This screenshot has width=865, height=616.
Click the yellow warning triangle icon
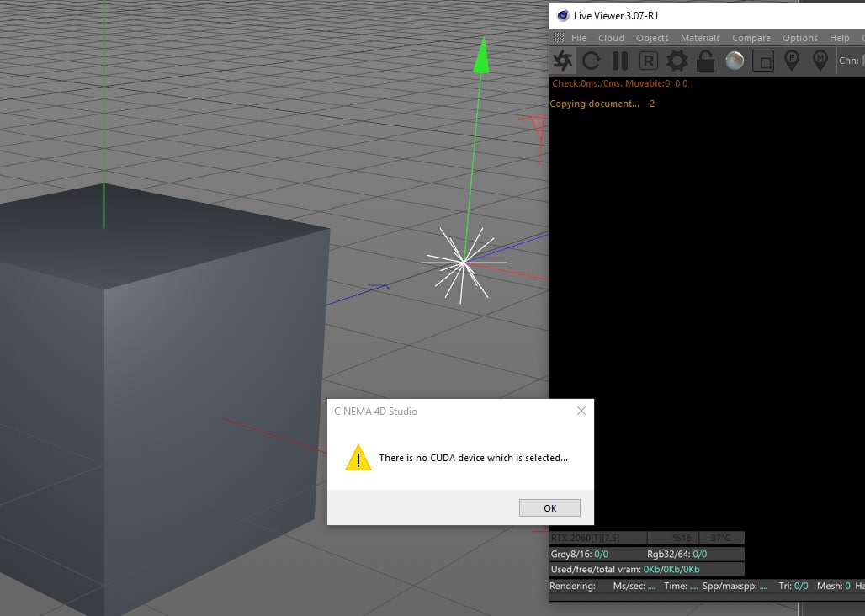[358, 458]
